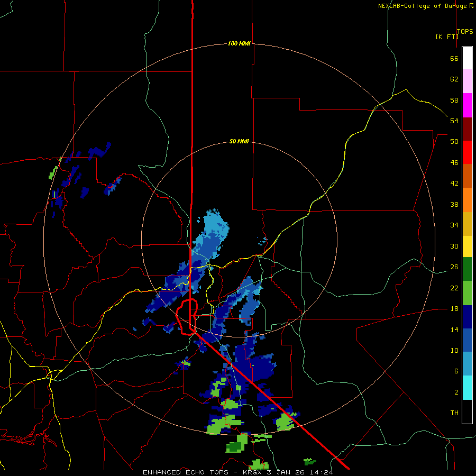Click the dark green echo cell near bottom
Image resolution: width=476 pixels, height=476 pixels.
[235, 446]
